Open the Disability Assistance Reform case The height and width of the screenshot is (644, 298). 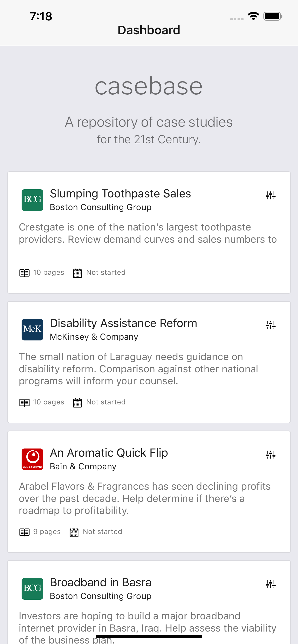(x=124, y=323)
